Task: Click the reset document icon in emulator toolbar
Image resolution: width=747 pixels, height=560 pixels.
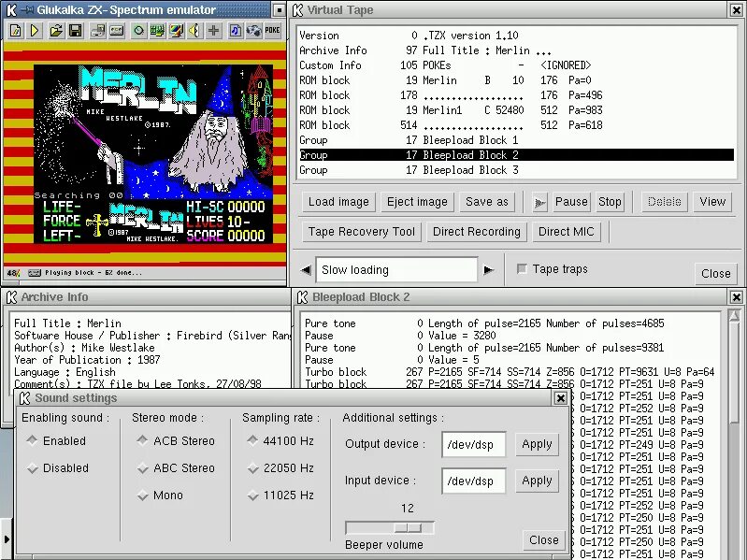Action: click(15, 31)
